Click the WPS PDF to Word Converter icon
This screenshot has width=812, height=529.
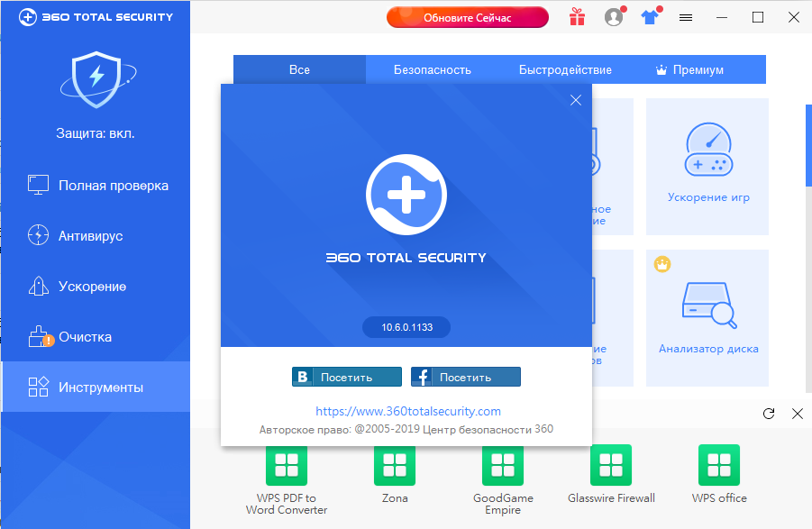coord(287,465)
